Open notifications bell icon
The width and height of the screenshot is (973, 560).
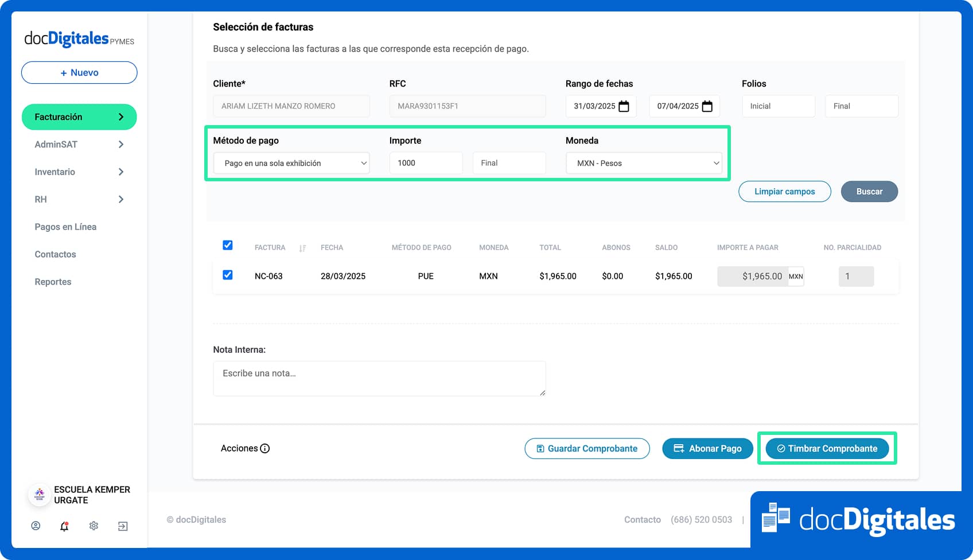[64, 526]
